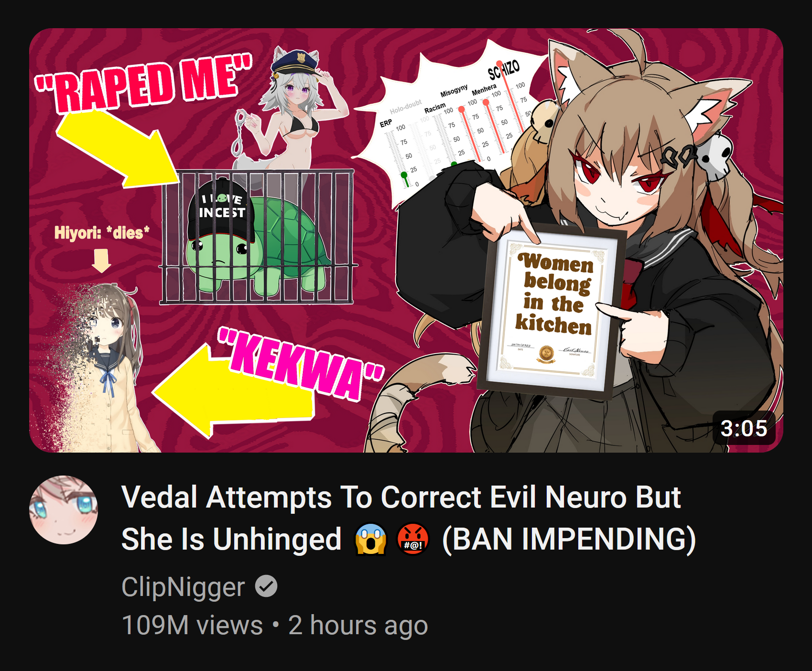Open the channel's round avatar picture
The width and height of the screenshot is (812, 671).
[64, 509]
